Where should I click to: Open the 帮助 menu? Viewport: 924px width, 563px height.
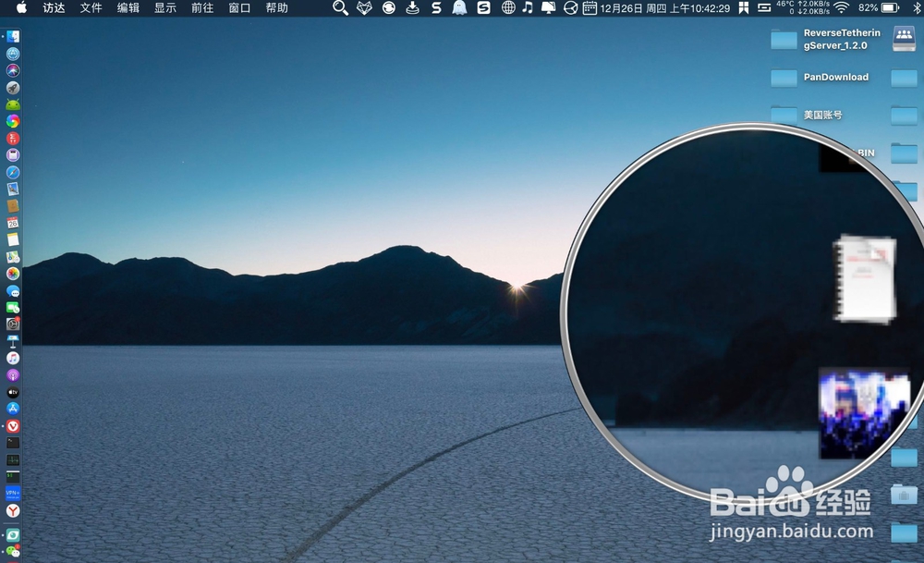click(x=277, y=7)
